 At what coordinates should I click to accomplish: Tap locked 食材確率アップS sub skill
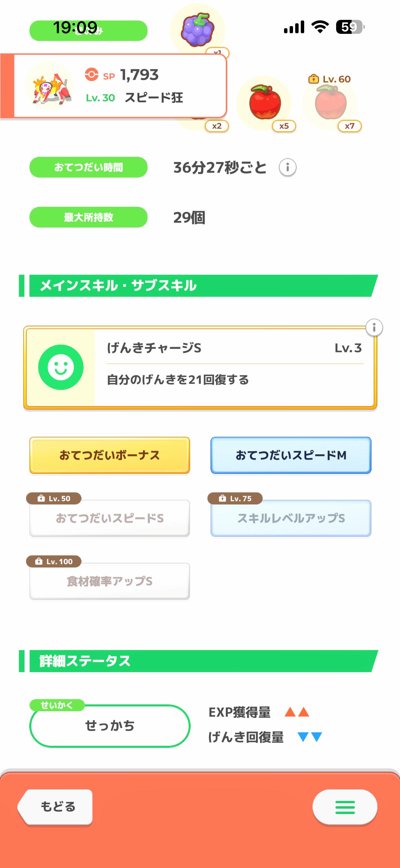click(x=109, y=581)
